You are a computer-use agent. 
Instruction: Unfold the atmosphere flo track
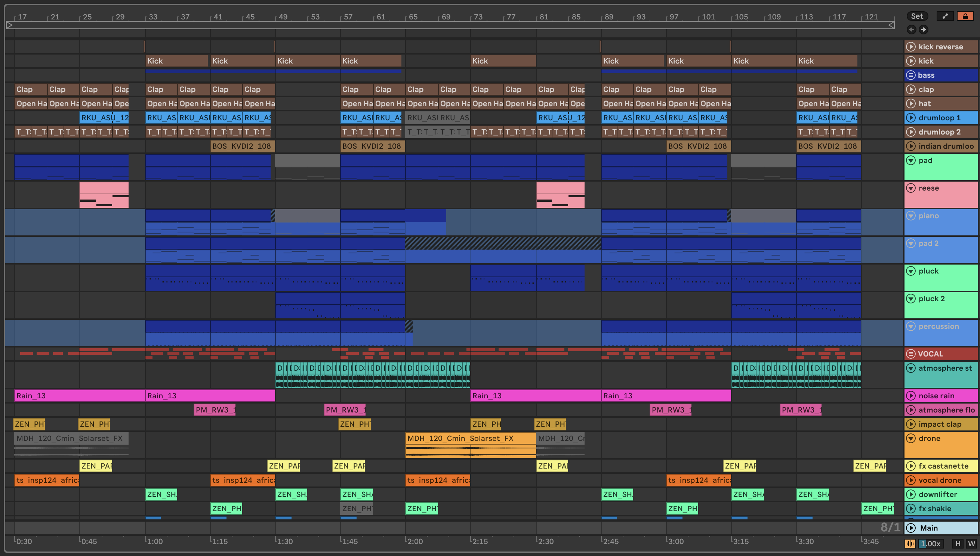pyautogui.click(x=911, y=410)
